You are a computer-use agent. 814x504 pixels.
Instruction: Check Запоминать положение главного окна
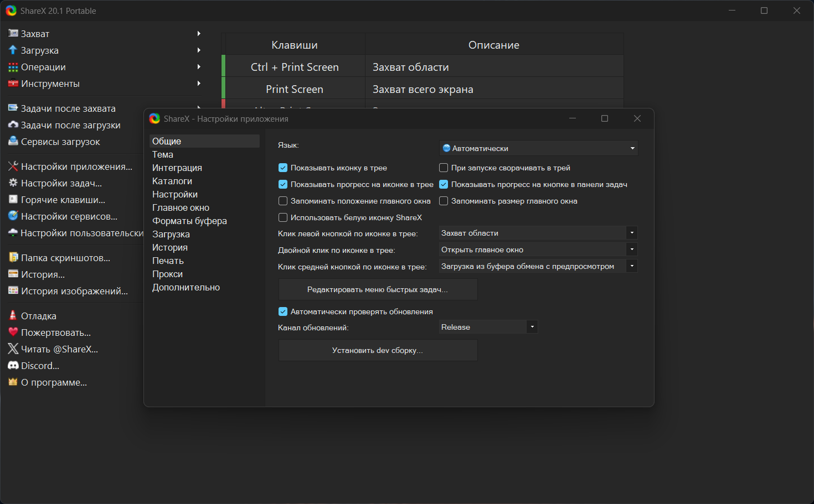click(x=283, y=201)
